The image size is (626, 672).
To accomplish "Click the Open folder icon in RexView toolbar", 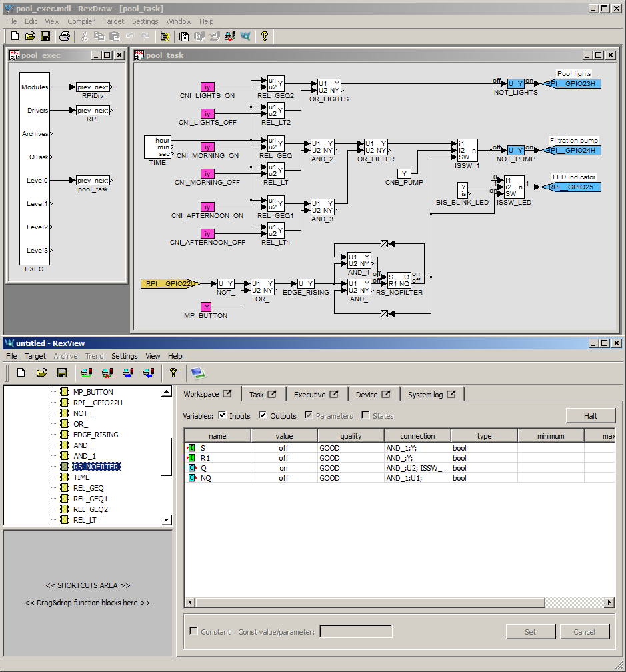I will (x=41, y=373).
